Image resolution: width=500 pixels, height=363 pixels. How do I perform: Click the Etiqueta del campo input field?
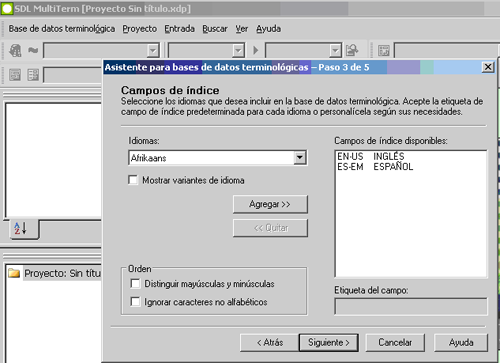(x=411, y=307)
